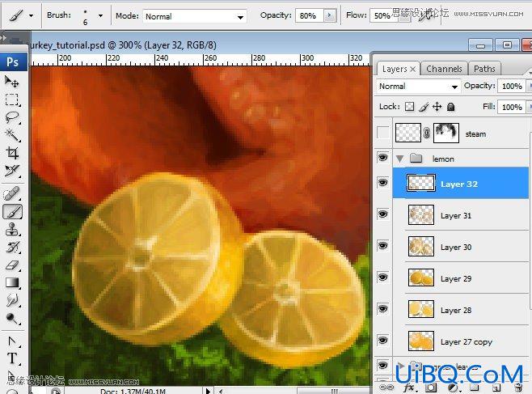The image size is (532, 394).
Task: Open the tool preset picker arrow
Action: click(32, 15)
